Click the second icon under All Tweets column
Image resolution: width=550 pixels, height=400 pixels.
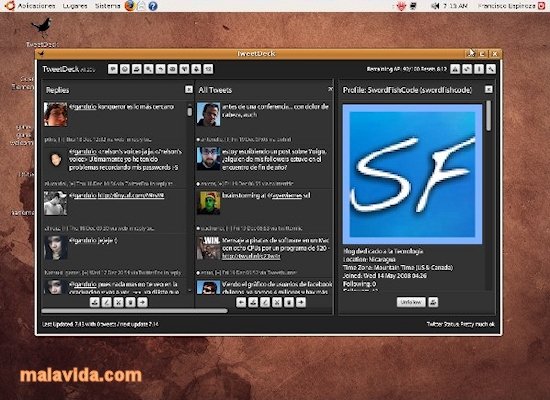point(253,302)
